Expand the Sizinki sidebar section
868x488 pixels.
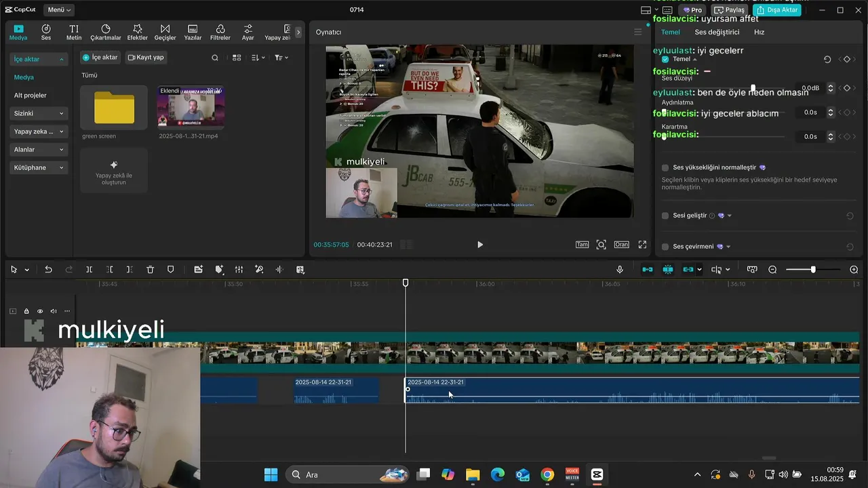tap(39, 113)
